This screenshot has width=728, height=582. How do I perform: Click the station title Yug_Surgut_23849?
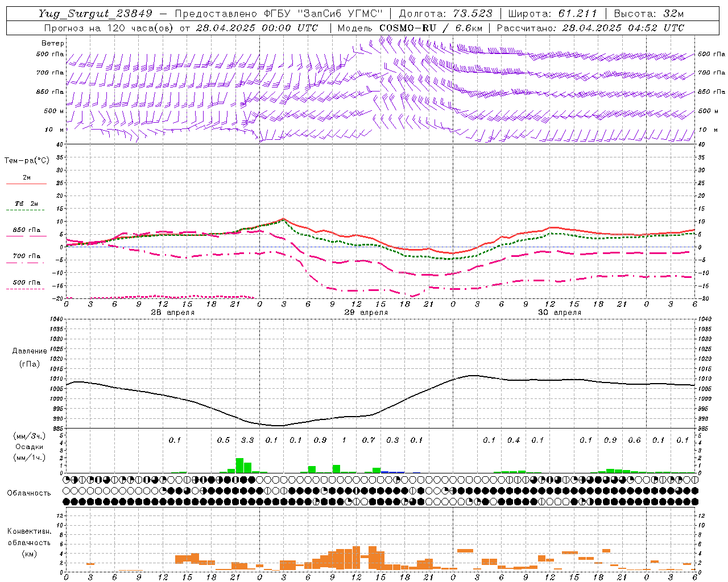[96, 14]
